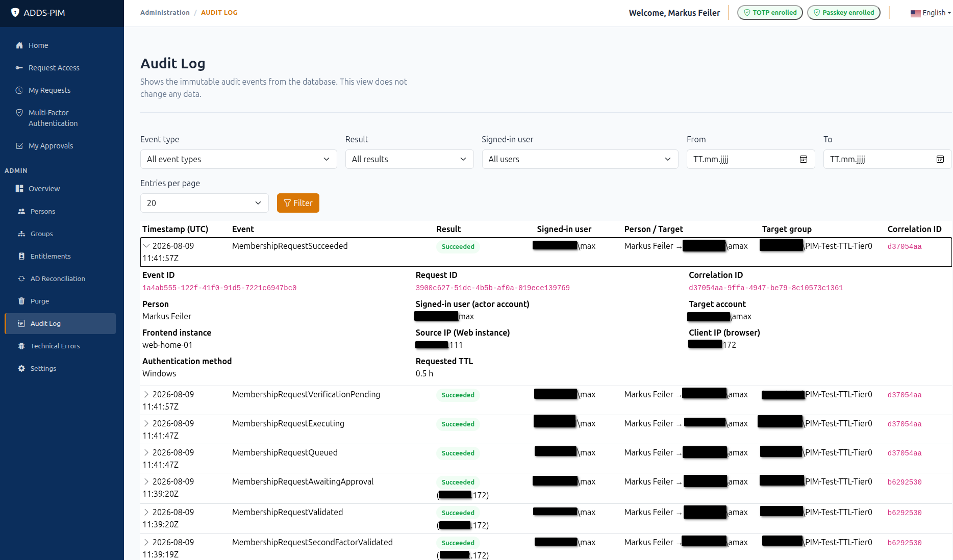The image size is (953, 560).
Task: Click the Persons people icon
Action: pos(21,211)
